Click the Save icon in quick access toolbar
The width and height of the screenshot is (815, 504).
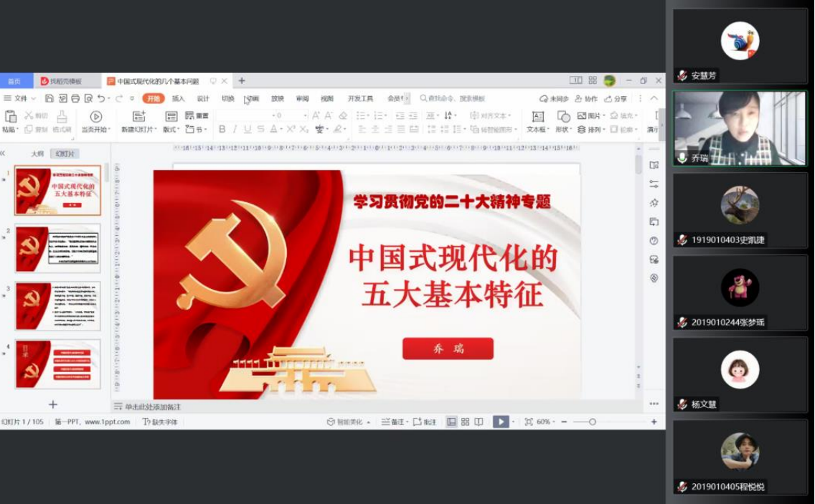(x=50, y=99)
